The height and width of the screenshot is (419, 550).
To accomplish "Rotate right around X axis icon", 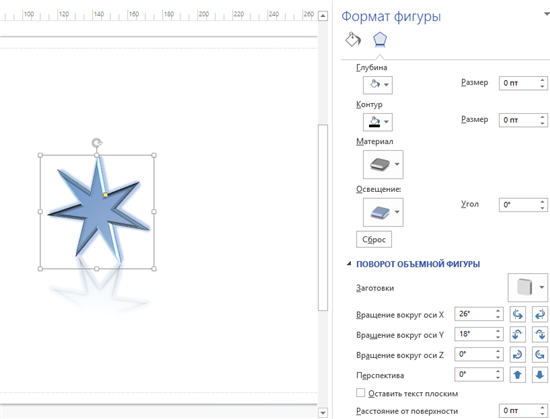I will [540, 314].
